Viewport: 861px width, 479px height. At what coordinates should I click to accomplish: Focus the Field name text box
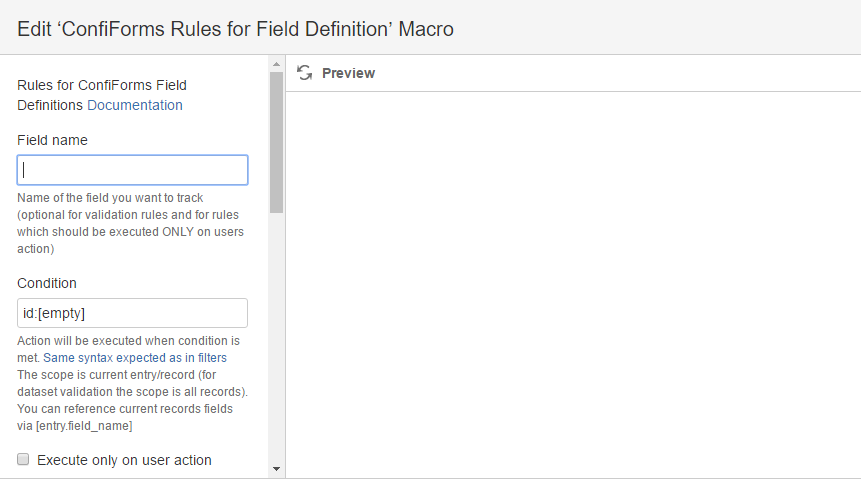coord(132,170)
